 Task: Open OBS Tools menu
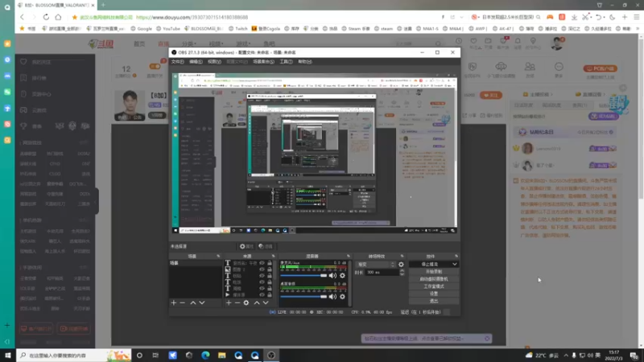click(286, 62)
